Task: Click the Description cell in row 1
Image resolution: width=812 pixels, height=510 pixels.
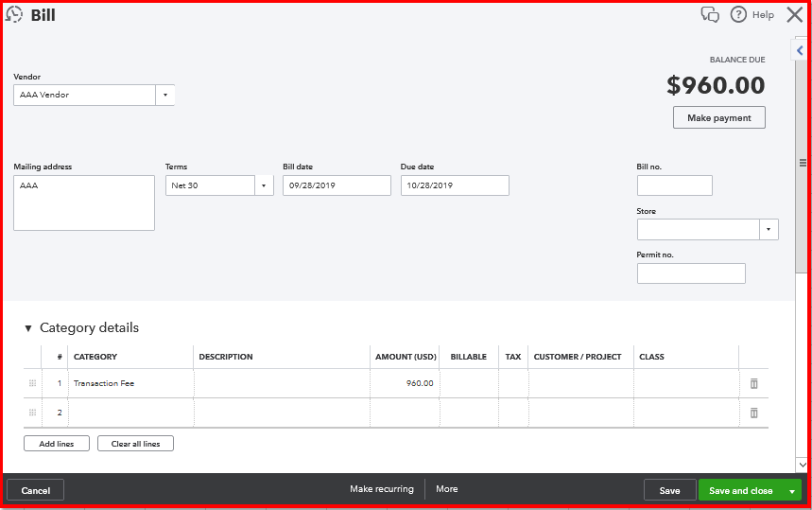Action: point(282,383)
